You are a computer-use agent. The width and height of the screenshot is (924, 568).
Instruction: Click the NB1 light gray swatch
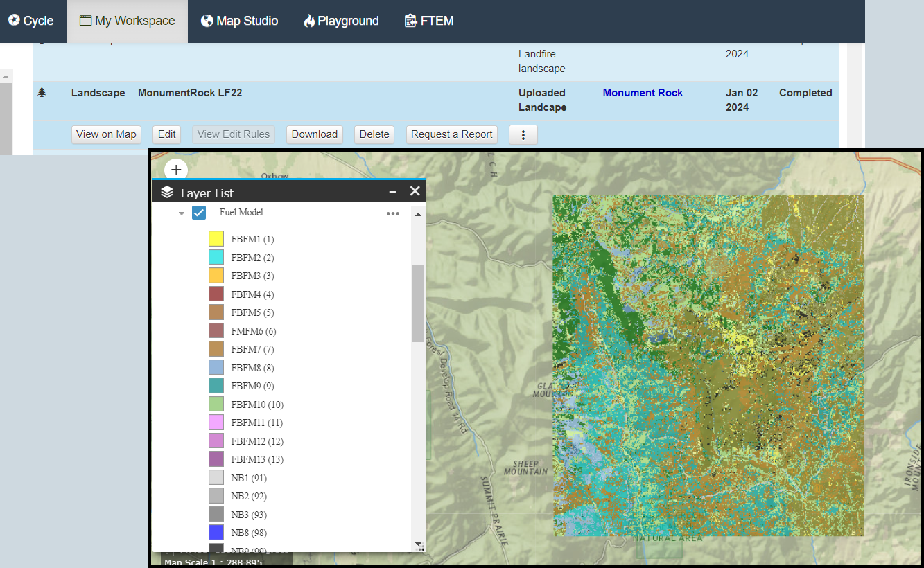tap(216, 477)
